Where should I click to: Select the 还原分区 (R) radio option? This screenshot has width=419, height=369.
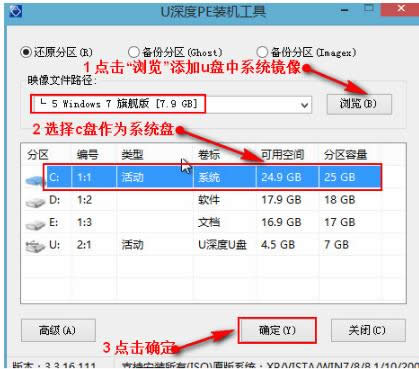26,52
